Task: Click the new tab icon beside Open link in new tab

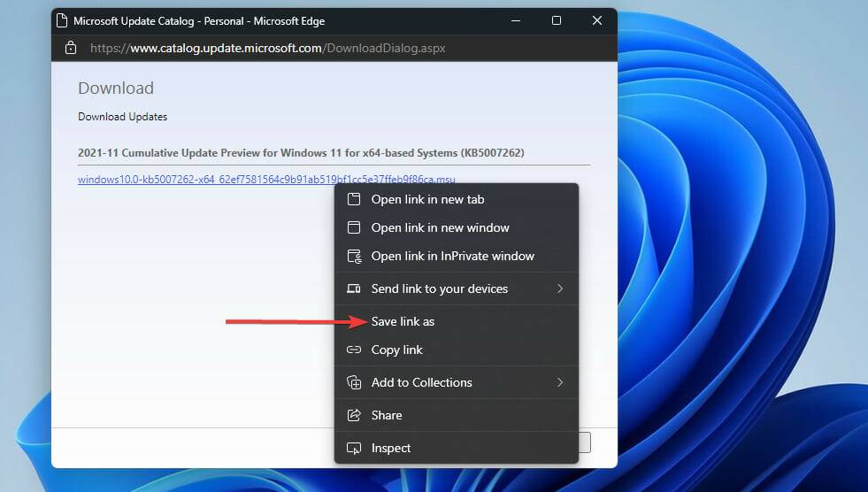Action: pos(354,199)
